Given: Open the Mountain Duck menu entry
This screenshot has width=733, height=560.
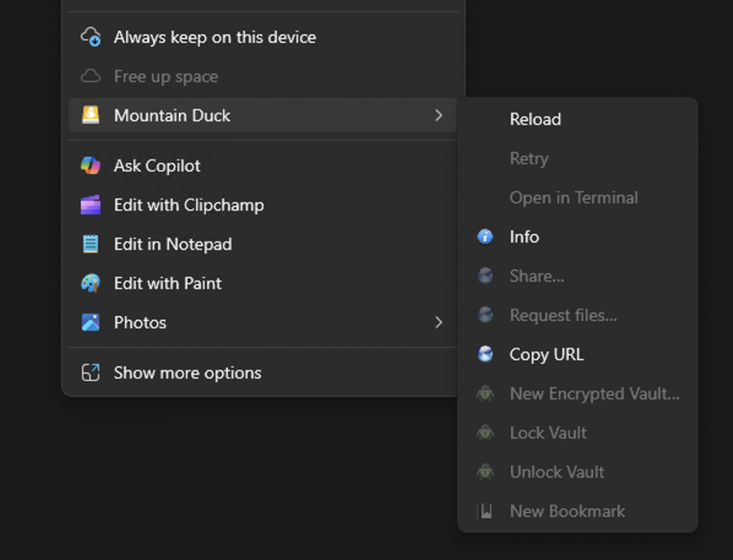Looking at the screenshot, I should (x=263, y=115).
